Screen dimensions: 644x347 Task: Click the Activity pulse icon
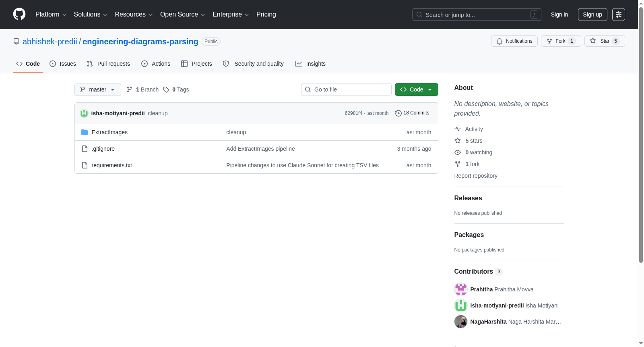458,129
